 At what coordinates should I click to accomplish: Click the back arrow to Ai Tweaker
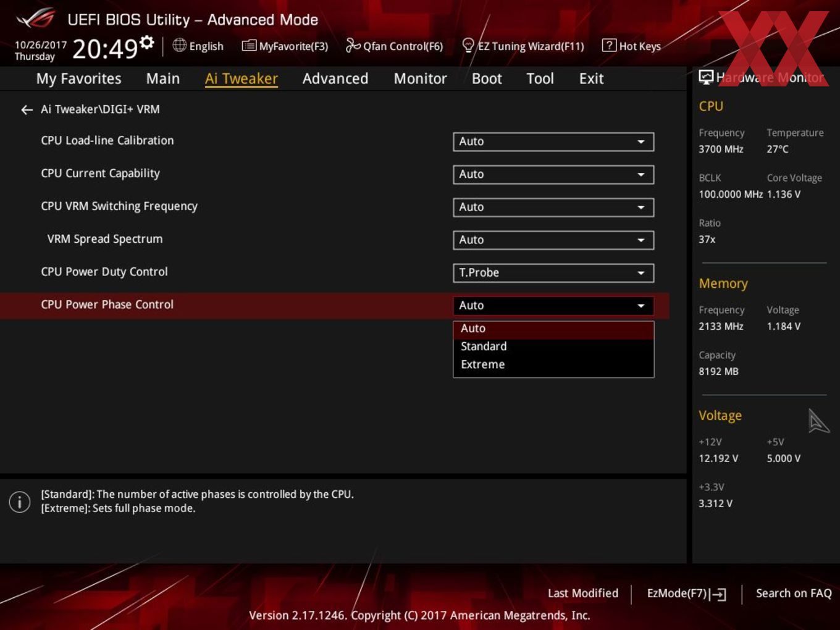pos(27,109)
